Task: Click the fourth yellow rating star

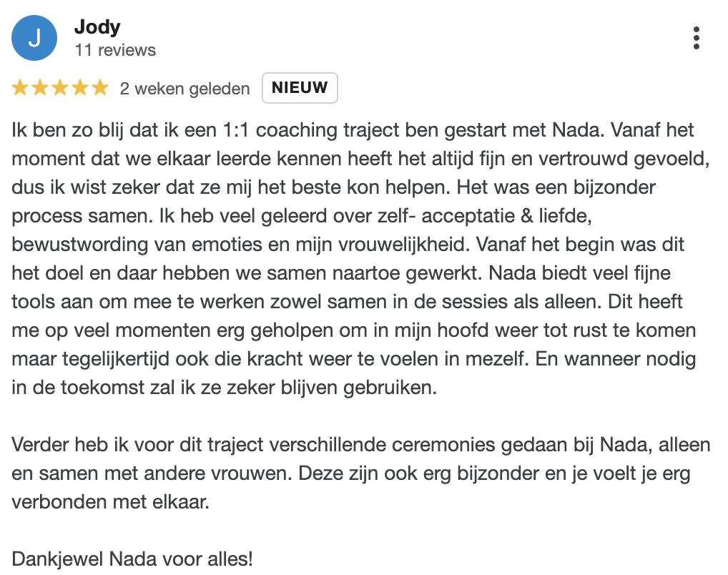Action: 80,88
